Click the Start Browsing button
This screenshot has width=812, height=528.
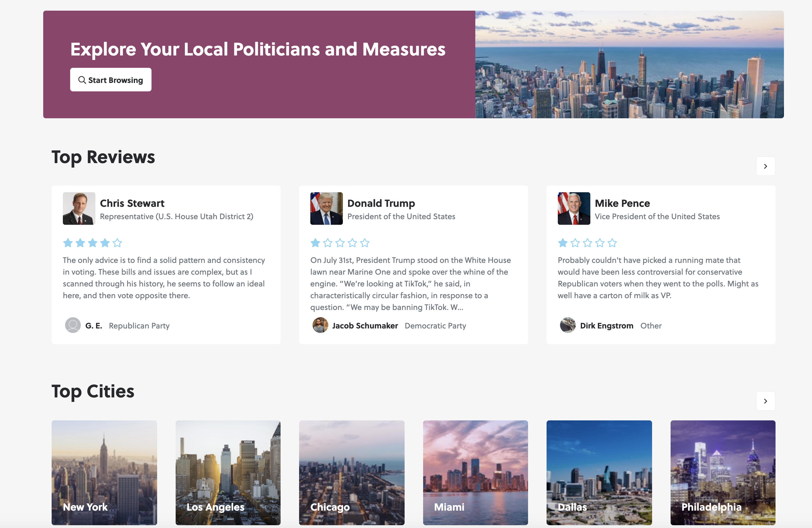tap(111, 80)
